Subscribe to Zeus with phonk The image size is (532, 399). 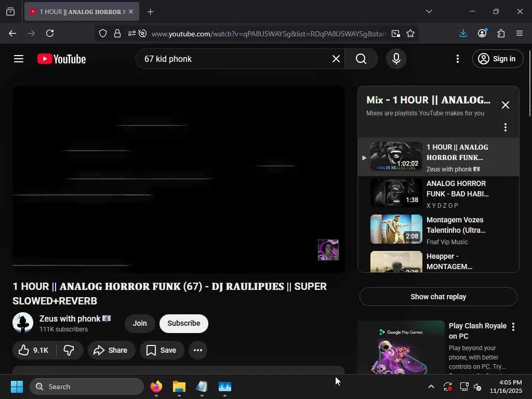tap(183, 323)
